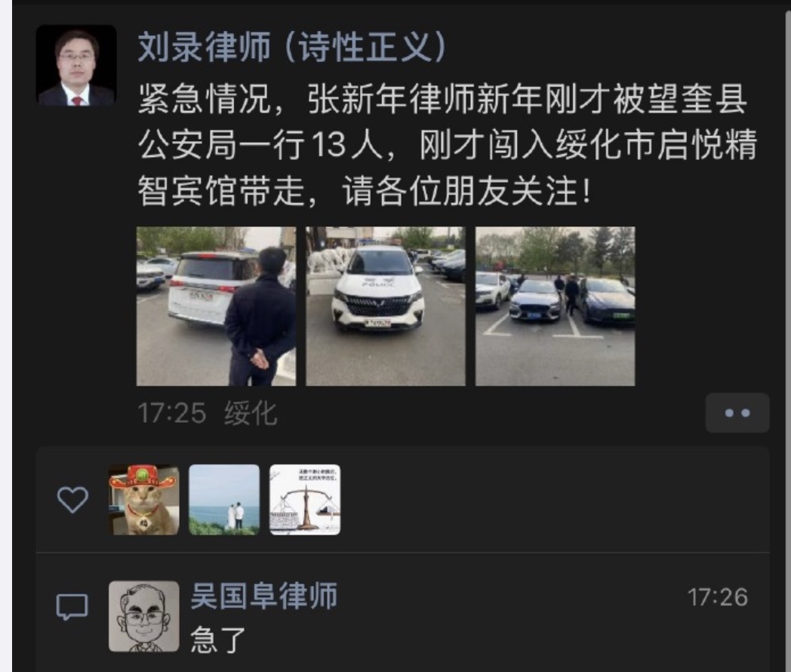The width and height of the screenshot is (791, 672).
Task: Tap the post timestamp 17:25
Action: [x=171, y=413]
